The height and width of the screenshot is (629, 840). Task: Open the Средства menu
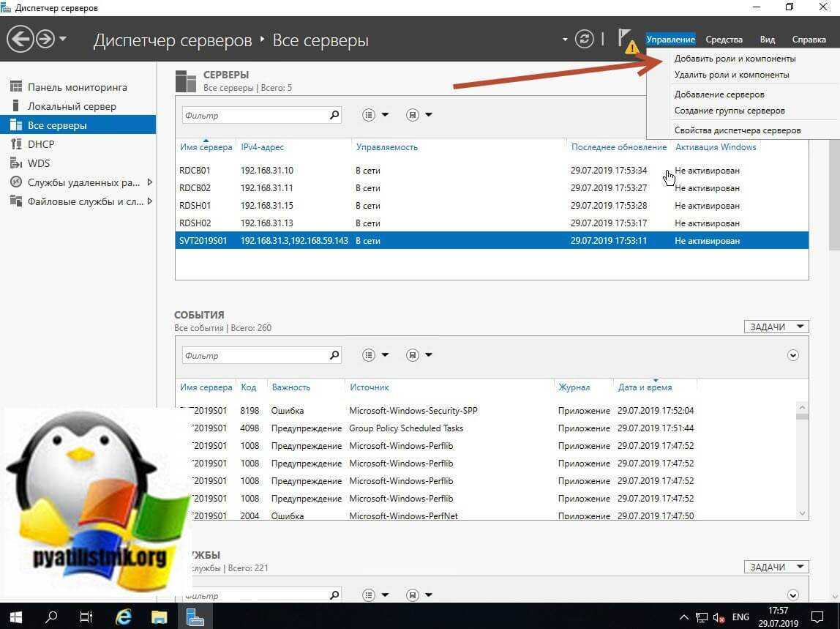click(724, 40)
